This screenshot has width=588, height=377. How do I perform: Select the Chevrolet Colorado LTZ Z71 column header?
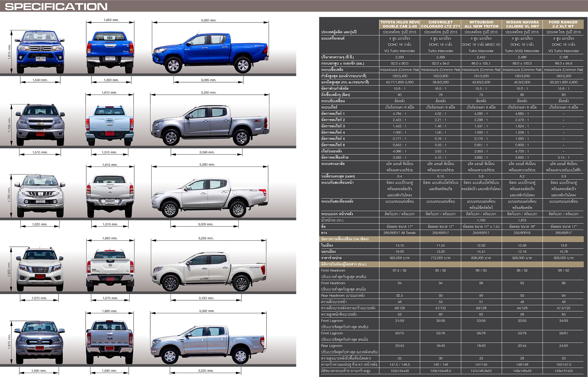[440, 24]
